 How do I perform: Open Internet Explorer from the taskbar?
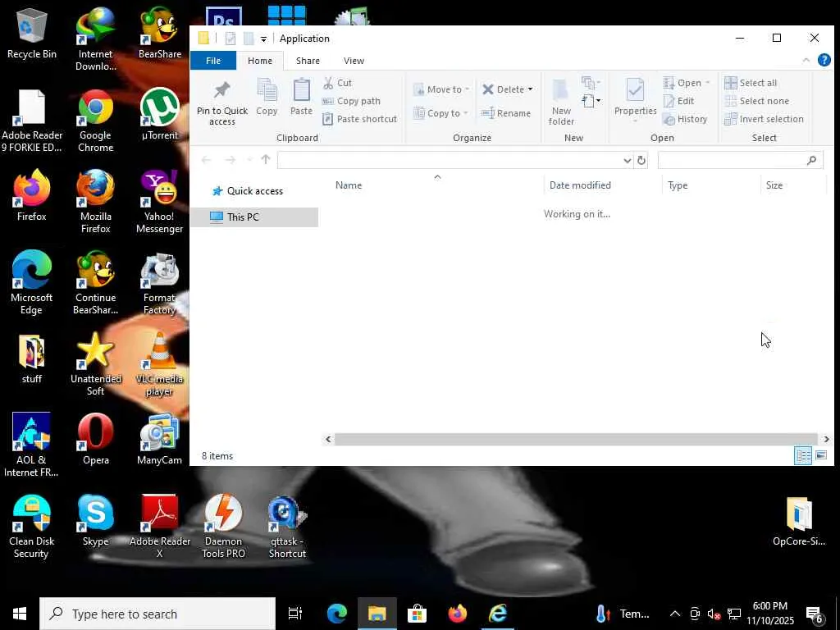pyautogui.click(x=498, y=614)
